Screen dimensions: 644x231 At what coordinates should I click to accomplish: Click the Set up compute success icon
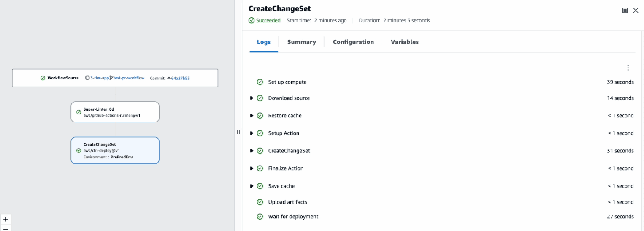click(x=260, y=82)
